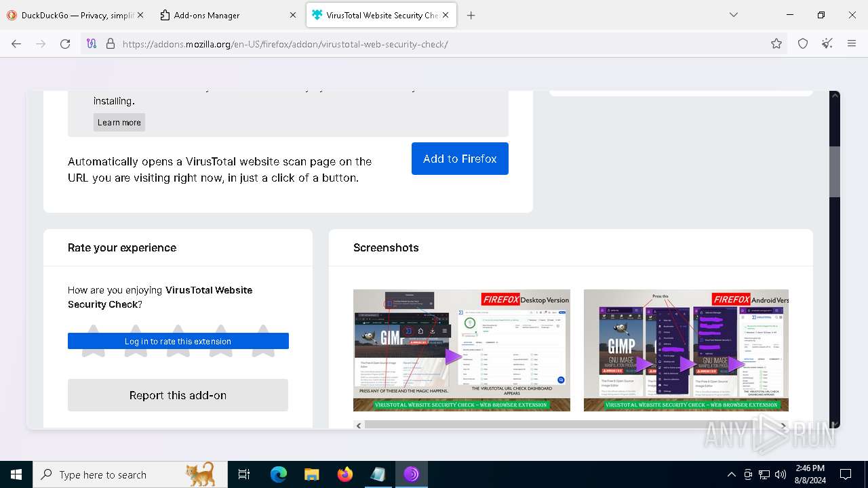
Task: Click the page vertical scrollbar thumb
Action: pos(835,171)
